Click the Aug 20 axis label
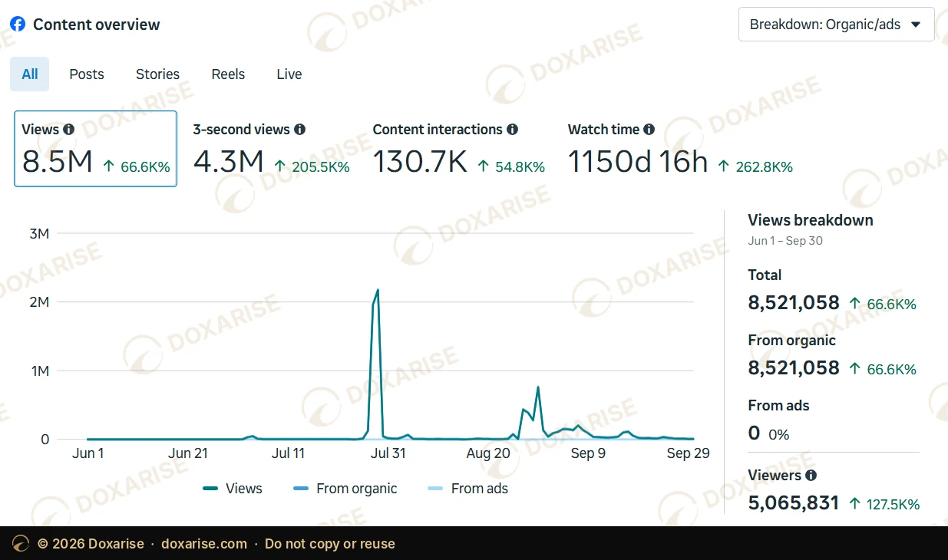Viewport: 948px width, 560px height. (488, 453)
